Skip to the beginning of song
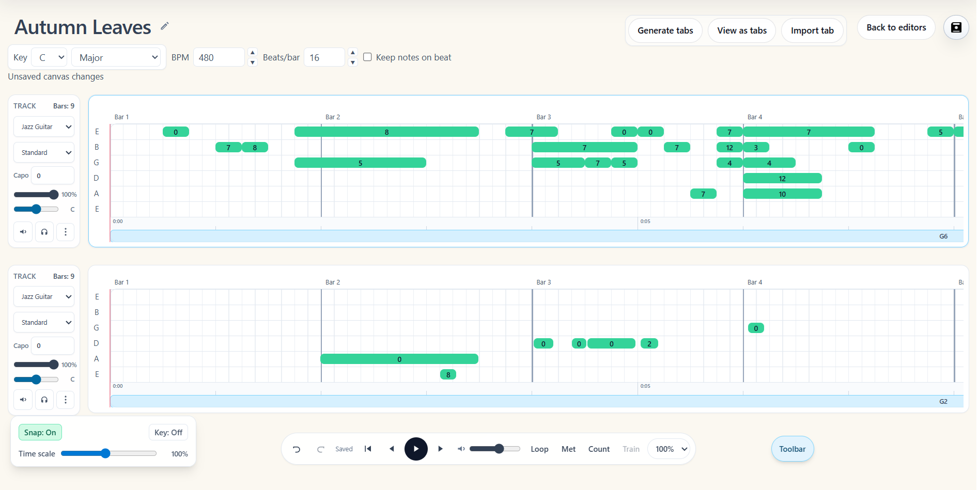The image size is (980, 490). [x=368, y=449]
